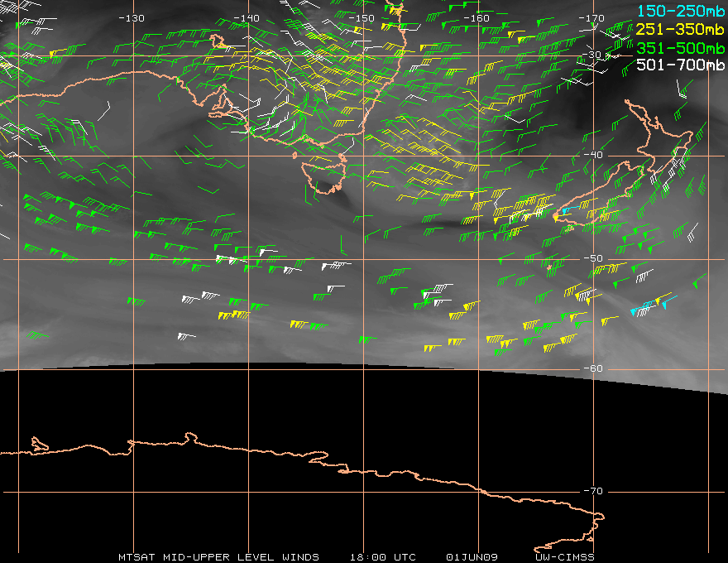Click the -170 longitude label

tap(591, 18)
